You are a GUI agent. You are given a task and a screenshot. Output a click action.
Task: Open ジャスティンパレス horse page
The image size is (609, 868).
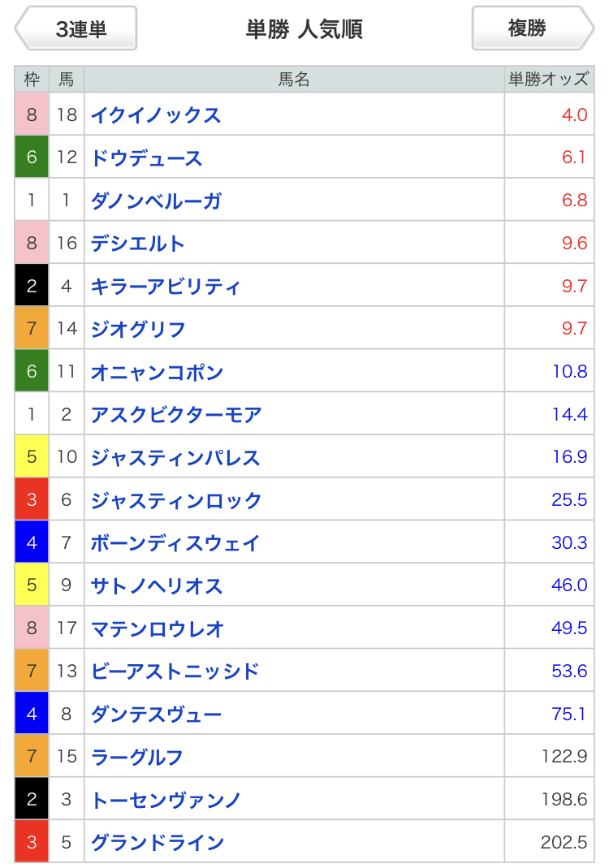pyautogui.click(x=175, y=457)
